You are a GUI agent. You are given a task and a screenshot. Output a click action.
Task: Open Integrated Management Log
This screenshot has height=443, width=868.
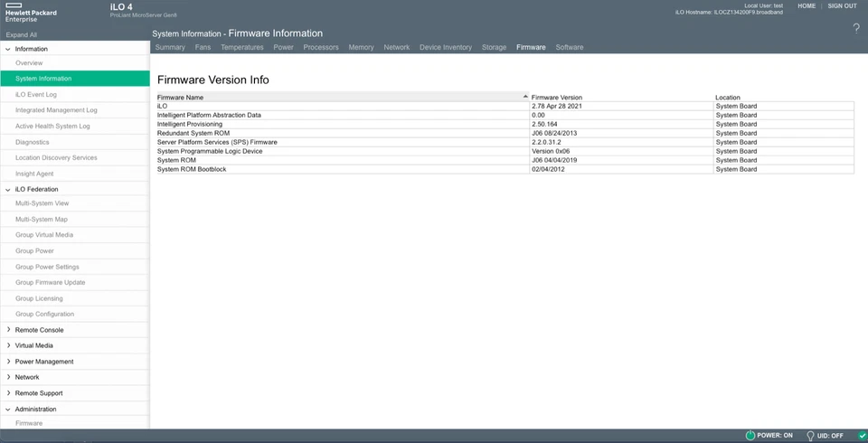click(75, 110)
